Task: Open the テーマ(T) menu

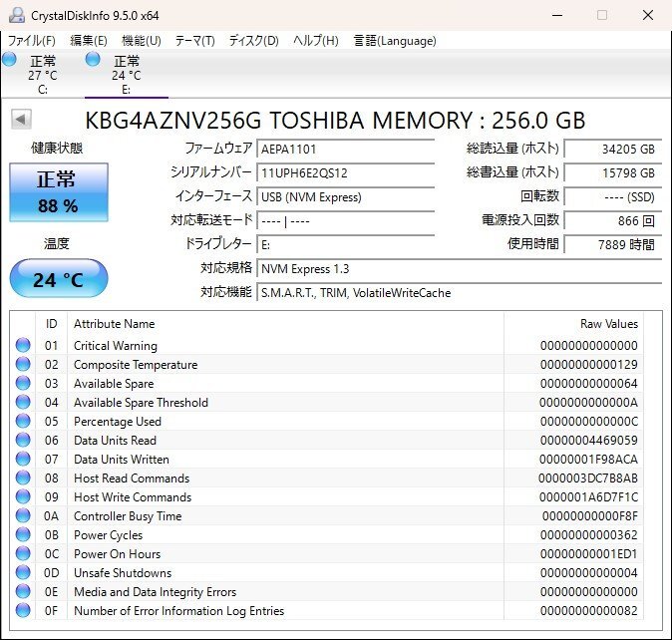Action: (x=195, y=41)
